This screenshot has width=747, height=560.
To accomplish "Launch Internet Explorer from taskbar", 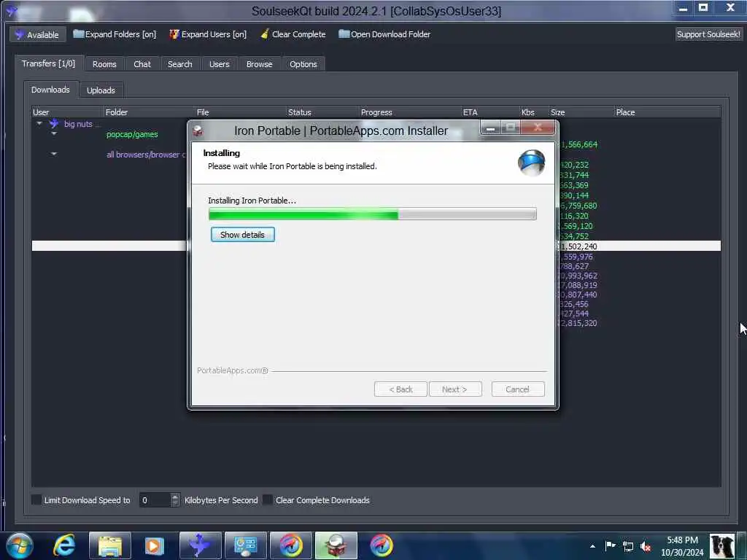I will click(x=64, y=545).
